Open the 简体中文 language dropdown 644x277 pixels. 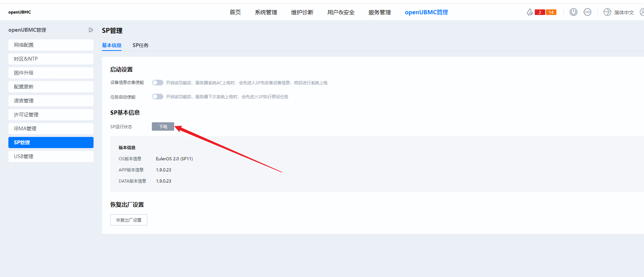click(624, 13)
